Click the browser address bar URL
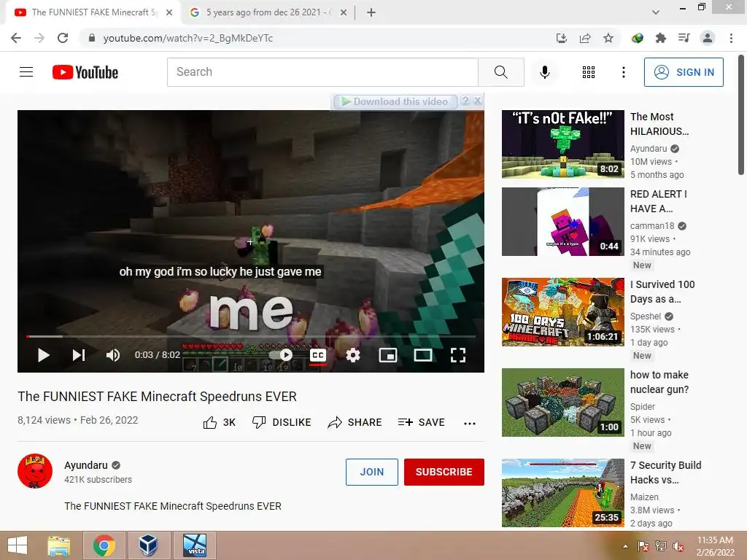Viewport: 747px width, 560px height. tap(187, 38)
